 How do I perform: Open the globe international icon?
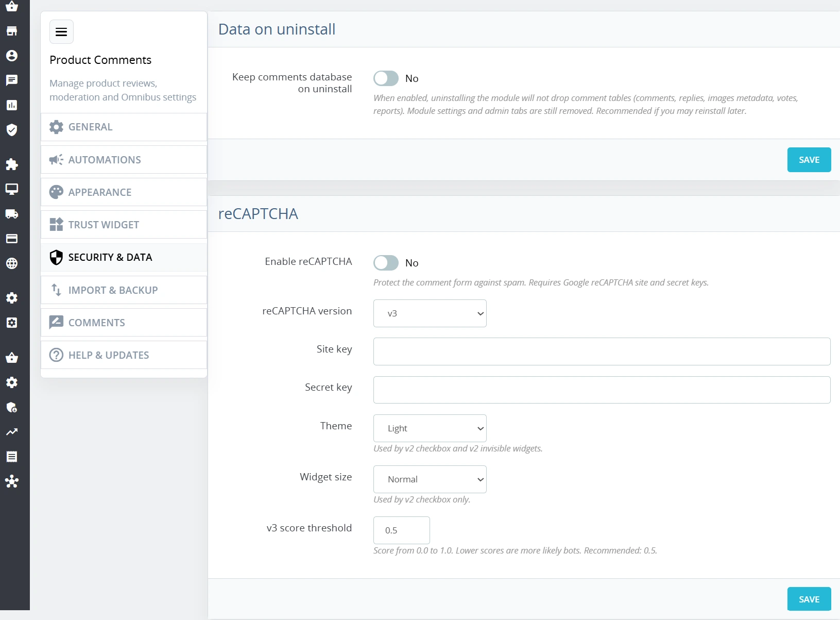click(x=12, y=263)
